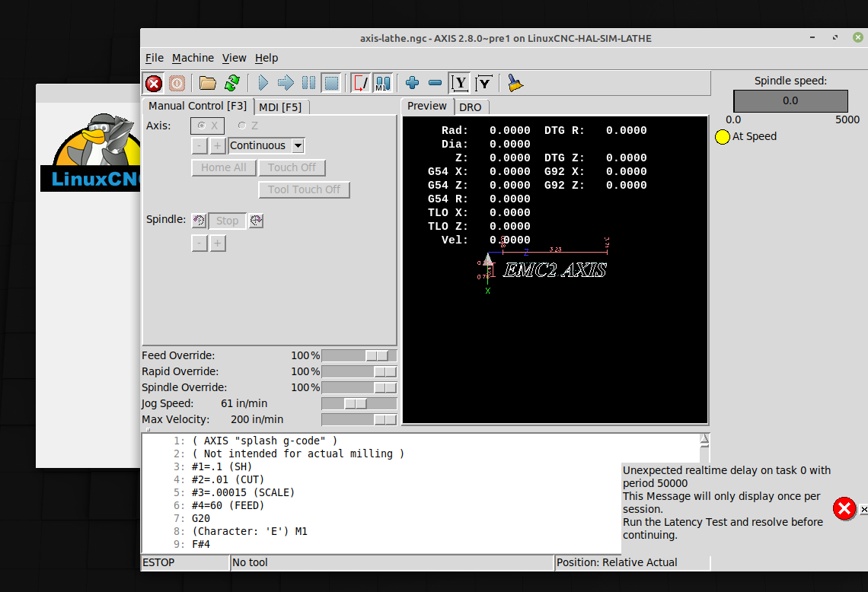The image size is (868, 592).
Task: Toggle machine power icon
Action: [177, 83]
